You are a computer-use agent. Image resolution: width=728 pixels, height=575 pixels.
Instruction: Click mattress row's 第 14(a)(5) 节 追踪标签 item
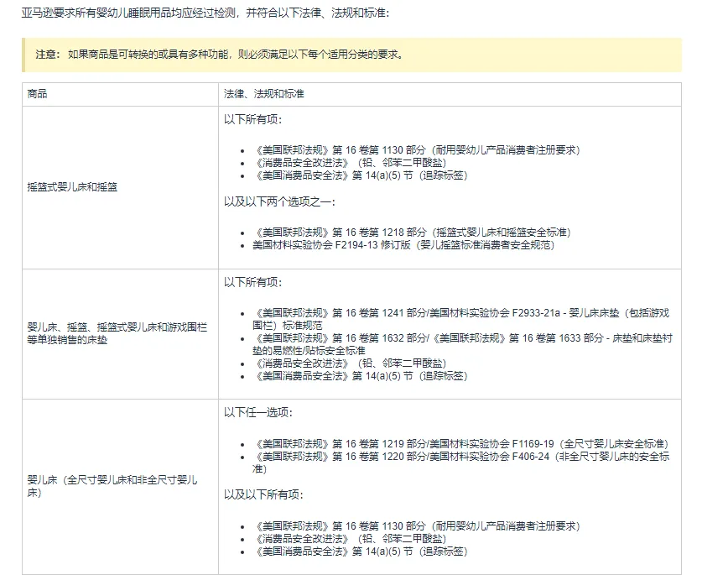click(360, 375)
